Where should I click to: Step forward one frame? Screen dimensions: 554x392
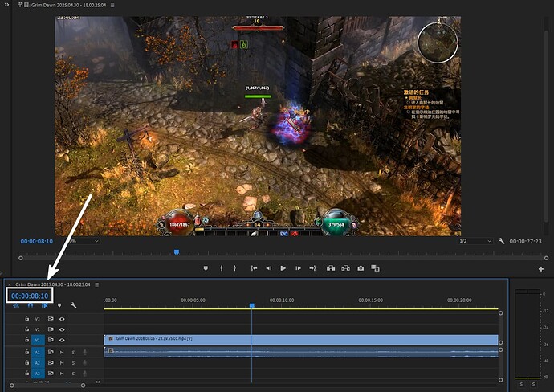[x=298, y=268]
